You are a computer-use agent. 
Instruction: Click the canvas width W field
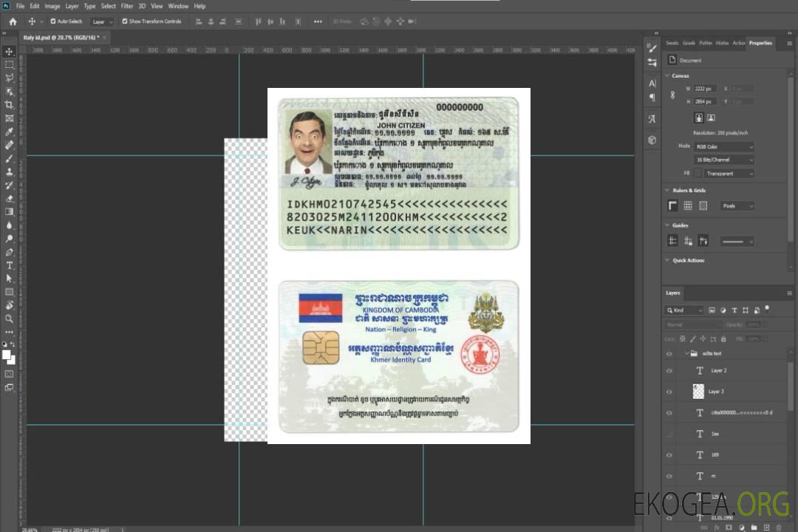(706, 89)
